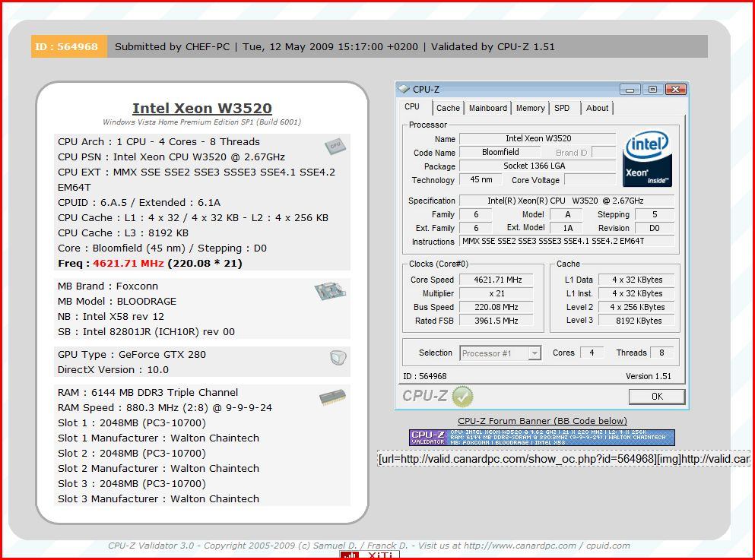This screenshot has height=560, width=755.
Task: Click the Threads value 8
Action: tap(661, 353)
